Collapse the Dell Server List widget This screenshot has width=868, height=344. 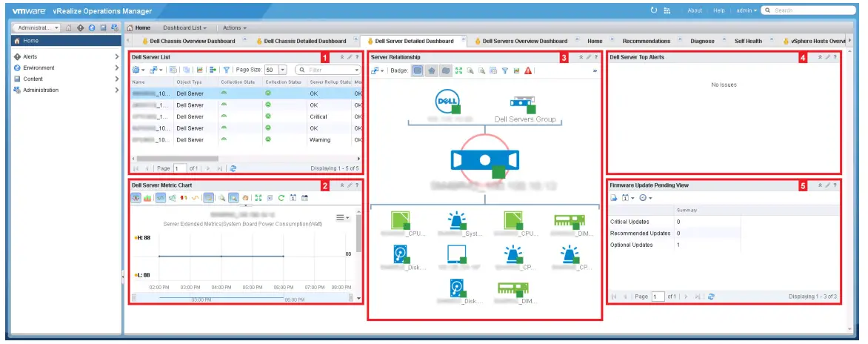click(x=342, y=56)
